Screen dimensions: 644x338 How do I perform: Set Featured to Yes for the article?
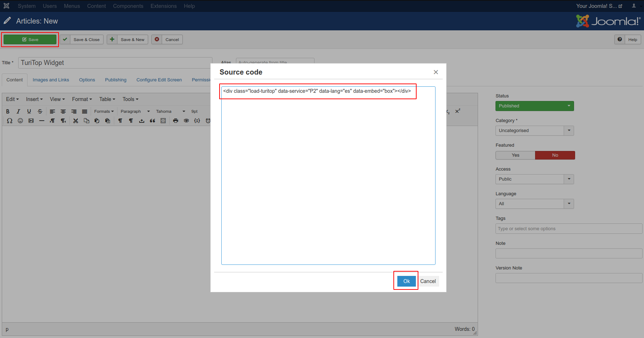(515, 155)
